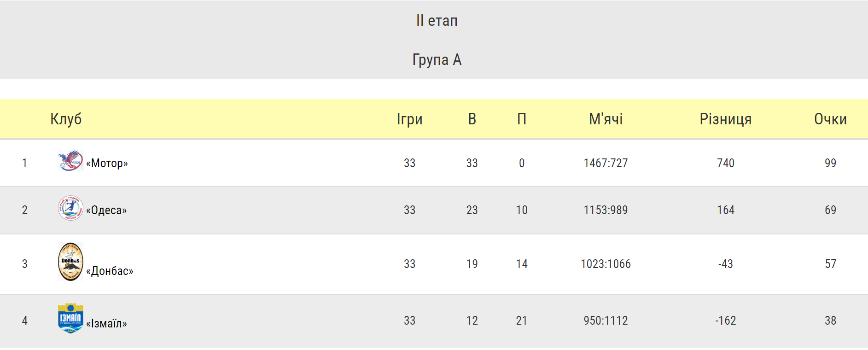Screen dimensions: 868x350
Task: Select the «Донбас» club name
Action: click(x=110, y=271)
